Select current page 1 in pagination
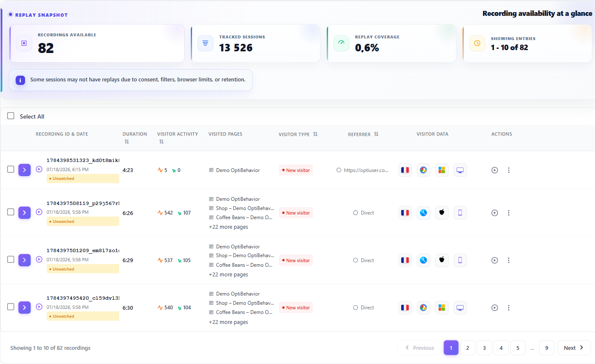The width and height of the screenshot is (595, 364). click(451, 348)
